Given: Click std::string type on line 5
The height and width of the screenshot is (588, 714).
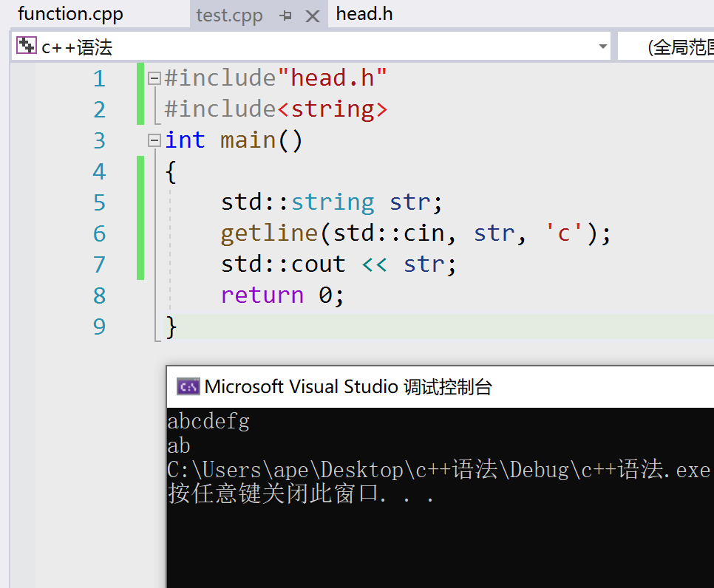Looking at the screenshot, I should [x=298, y=202].
